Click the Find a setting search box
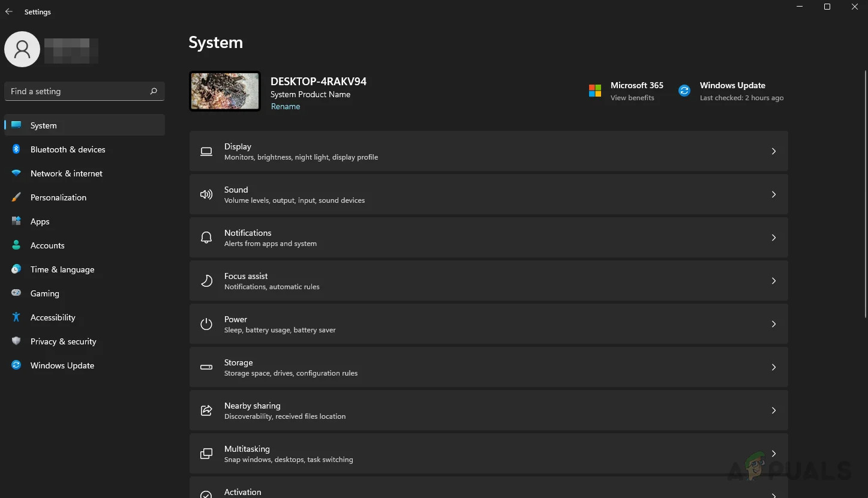 84,91
